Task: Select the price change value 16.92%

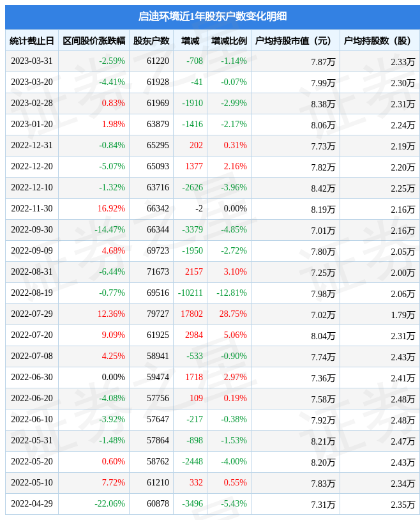Action: (111, 209)
